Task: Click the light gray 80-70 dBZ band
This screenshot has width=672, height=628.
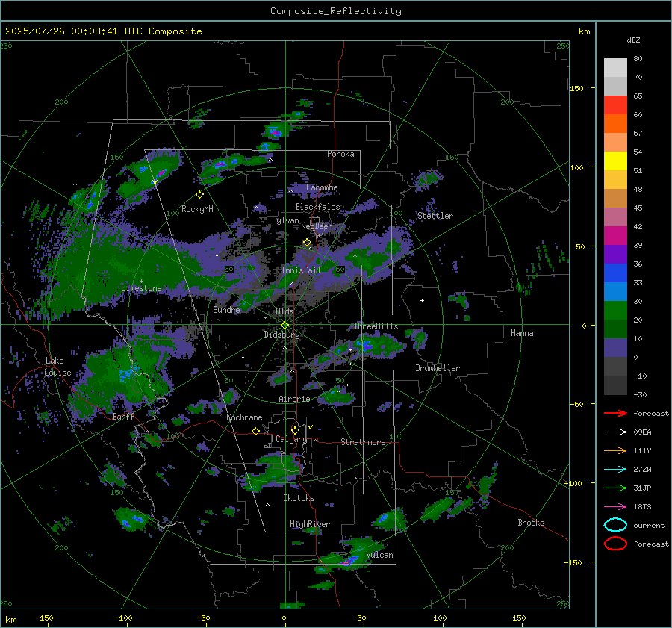Action: coord(615,67)
